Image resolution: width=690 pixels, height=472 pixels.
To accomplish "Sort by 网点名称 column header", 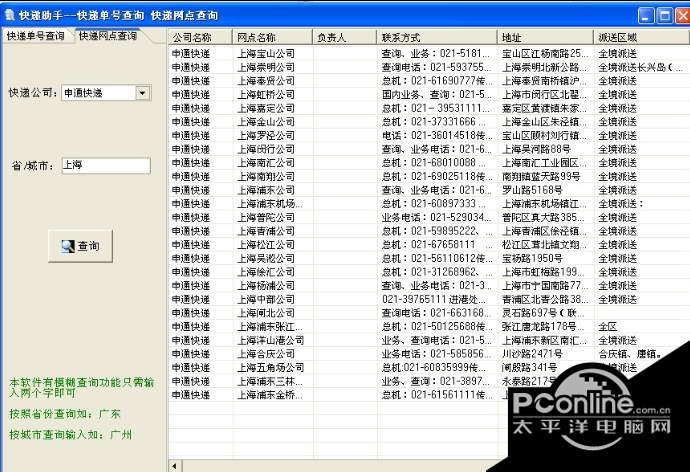I will (x=272, y=37).
